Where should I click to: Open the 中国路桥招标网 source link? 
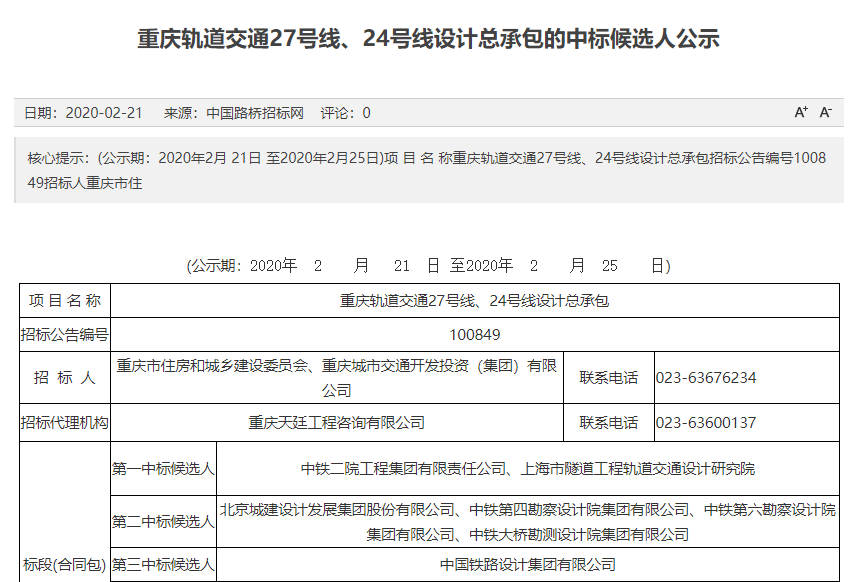tap(255, 113)
